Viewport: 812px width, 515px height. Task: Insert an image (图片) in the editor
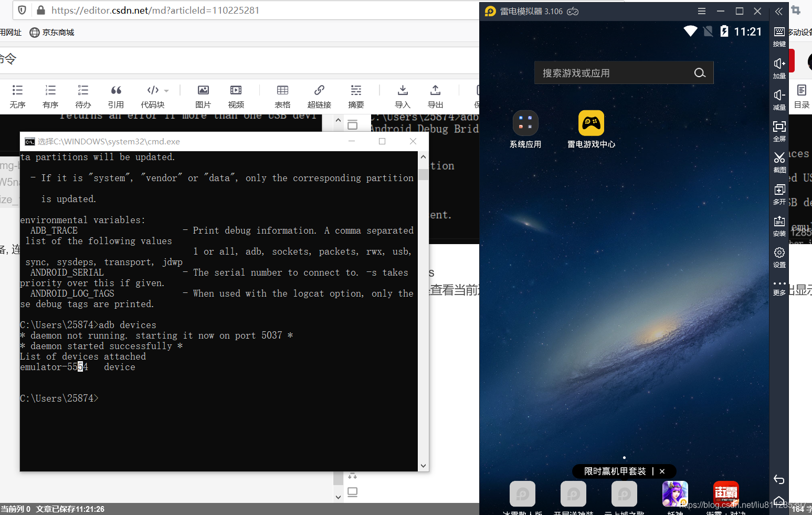(203, 96)
